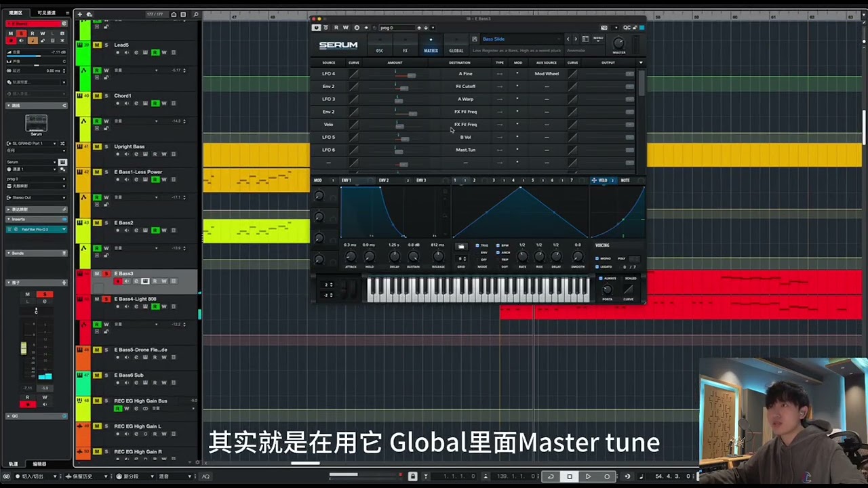The image size is (868, 488).
Task: Enable Read automation in Serum plugin header
Action: coord(336,28)
